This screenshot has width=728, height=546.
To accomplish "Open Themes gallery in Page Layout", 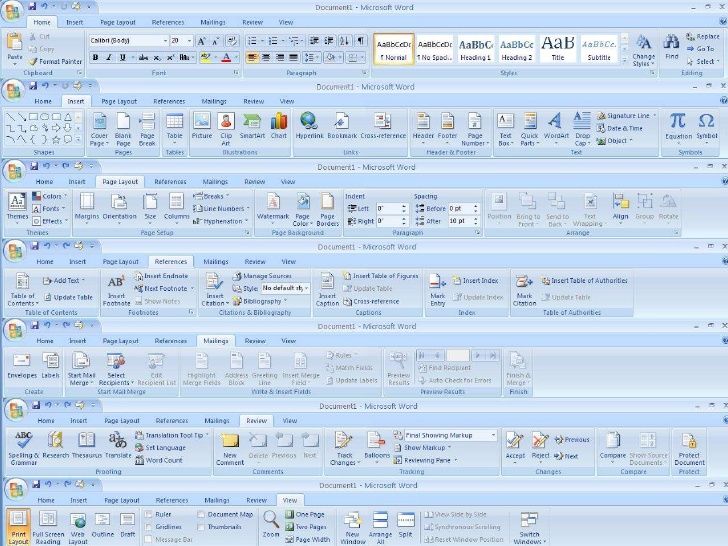I will pyautogui.click(x=17, y=207).
